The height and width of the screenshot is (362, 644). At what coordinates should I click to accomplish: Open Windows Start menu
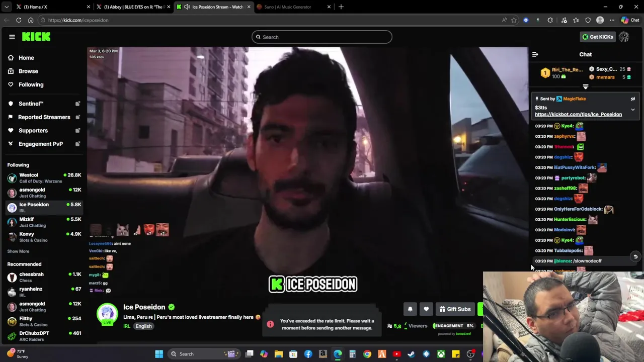(159, 354)
